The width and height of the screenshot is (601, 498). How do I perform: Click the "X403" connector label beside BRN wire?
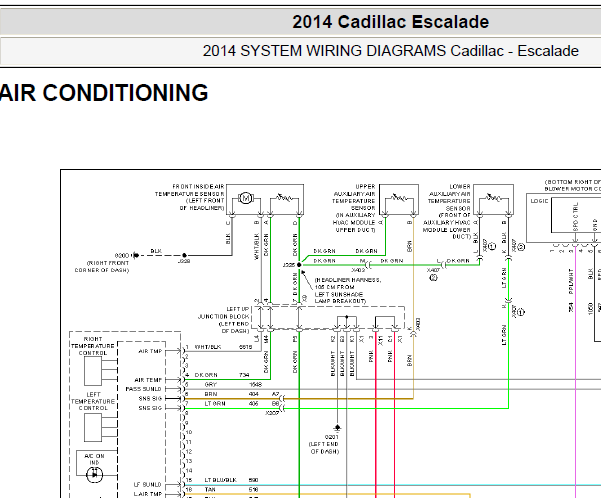(x=418, y=324)
